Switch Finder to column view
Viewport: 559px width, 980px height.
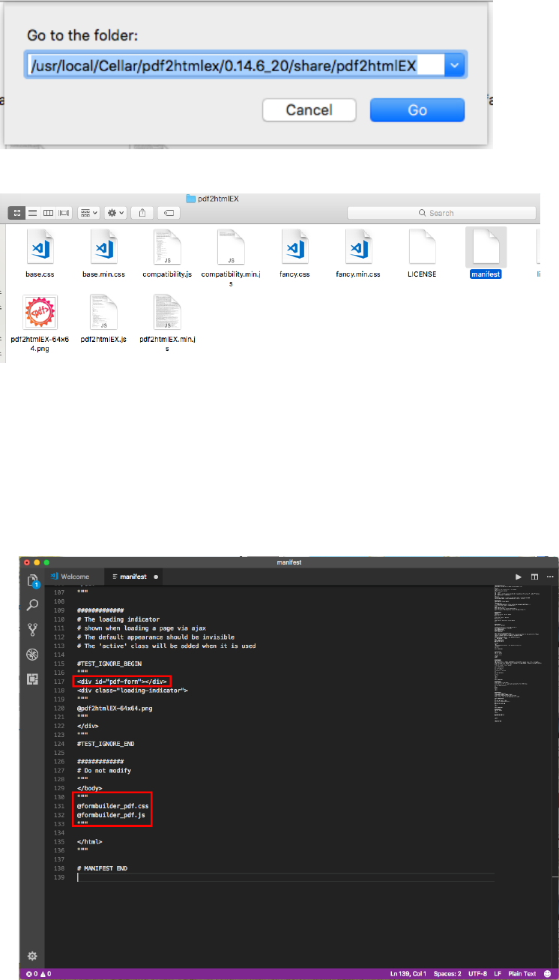click(49, 213)
